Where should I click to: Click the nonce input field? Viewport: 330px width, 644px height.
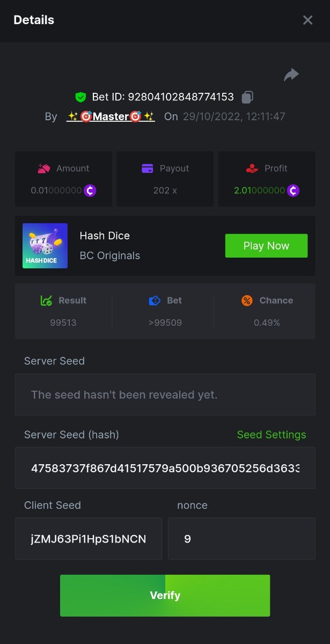[241, 539]
